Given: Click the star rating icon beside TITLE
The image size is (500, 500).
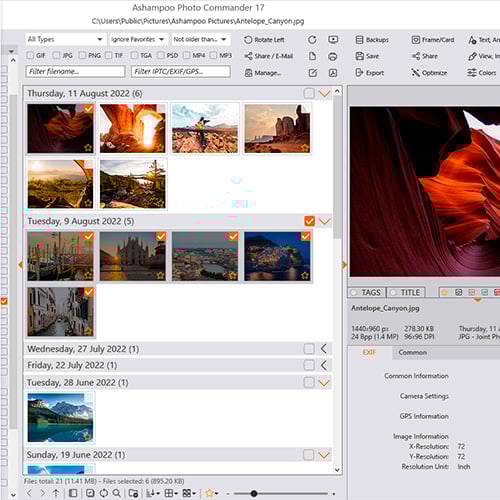Looking at the screenshot, I should [444, 292].
